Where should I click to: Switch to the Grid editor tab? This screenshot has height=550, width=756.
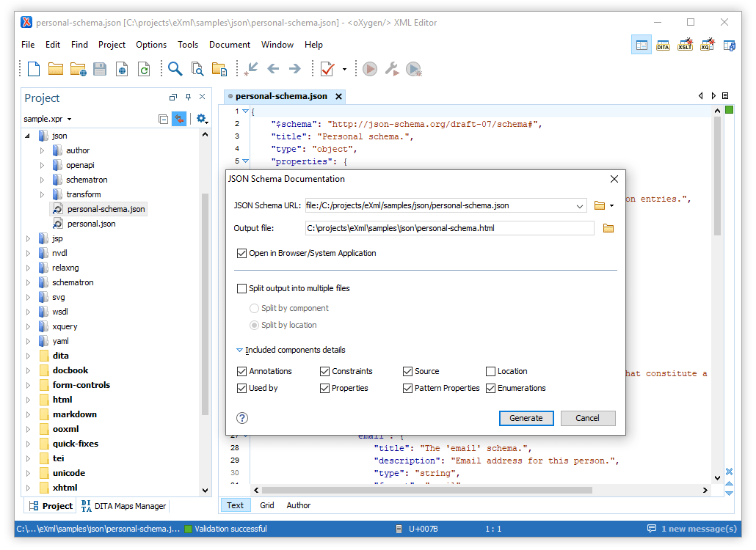coord(266,505)
